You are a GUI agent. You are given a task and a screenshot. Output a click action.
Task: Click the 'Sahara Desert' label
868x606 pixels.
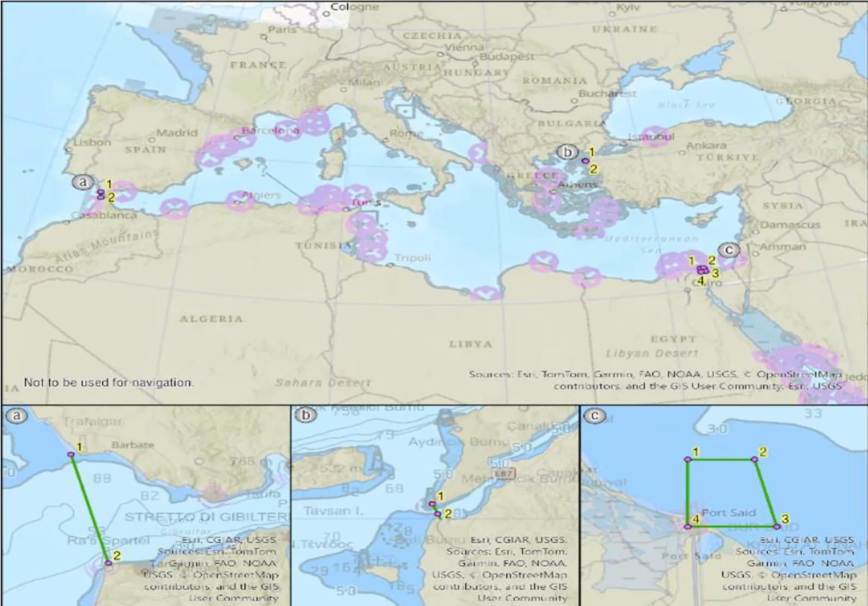click(323, 382)
